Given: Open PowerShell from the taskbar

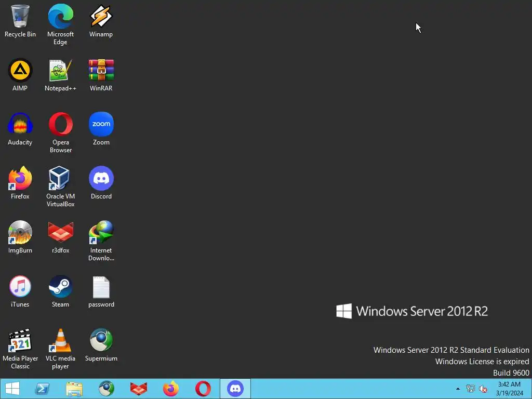Looking at the screenshot, I should (42, 389).
